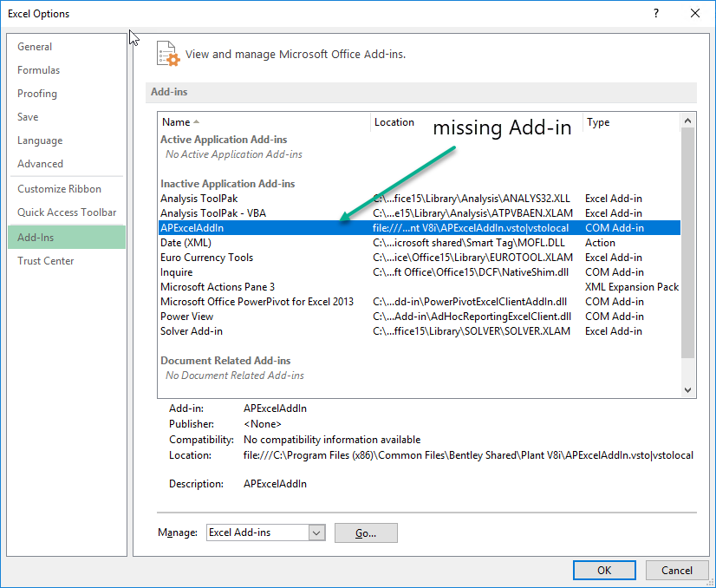
Task: Open Quick Access Toolbar settings
Action: pos(67,212)
